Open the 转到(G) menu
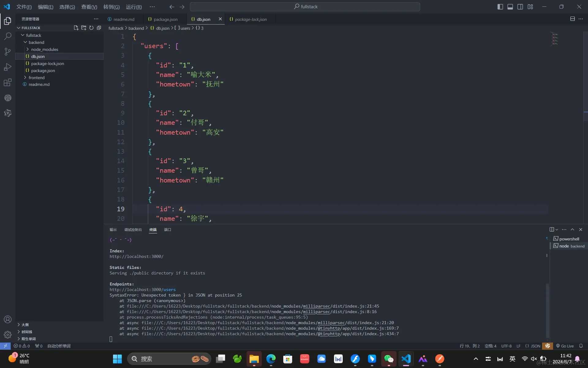Image resolution: width=588 pixels, height=368 pixels. (111, 7)
